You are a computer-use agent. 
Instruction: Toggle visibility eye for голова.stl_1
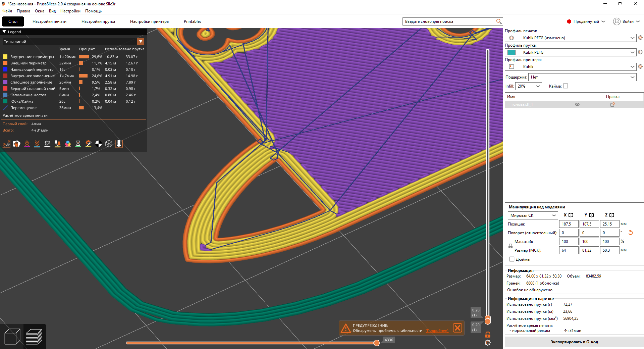click(x=577, y=104)
